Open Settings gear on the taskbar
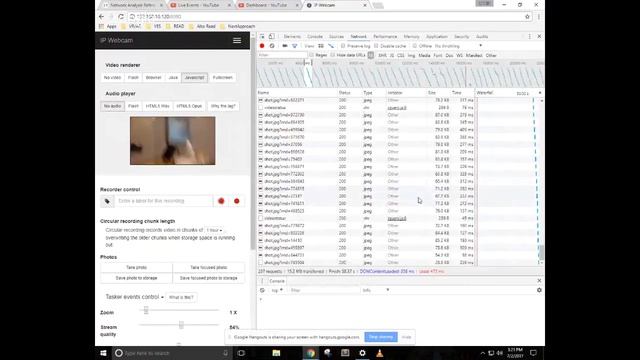 pos(362,353)
